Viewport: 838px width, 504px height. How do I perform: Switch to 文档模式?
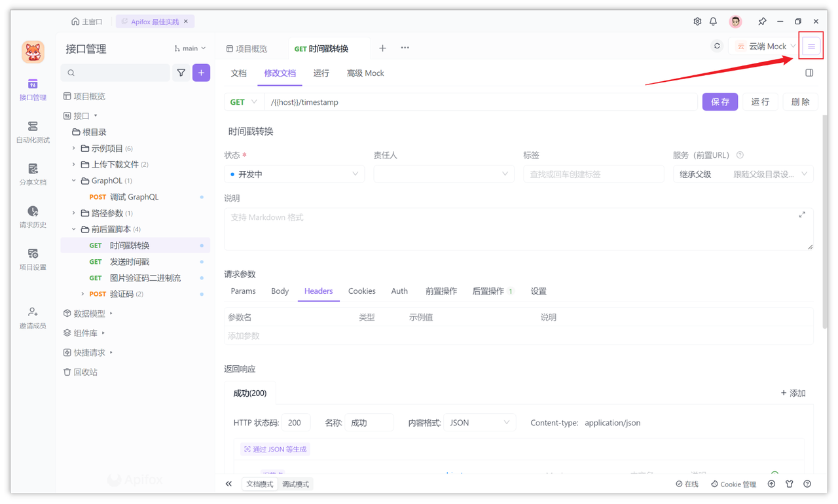coord(259,484)
